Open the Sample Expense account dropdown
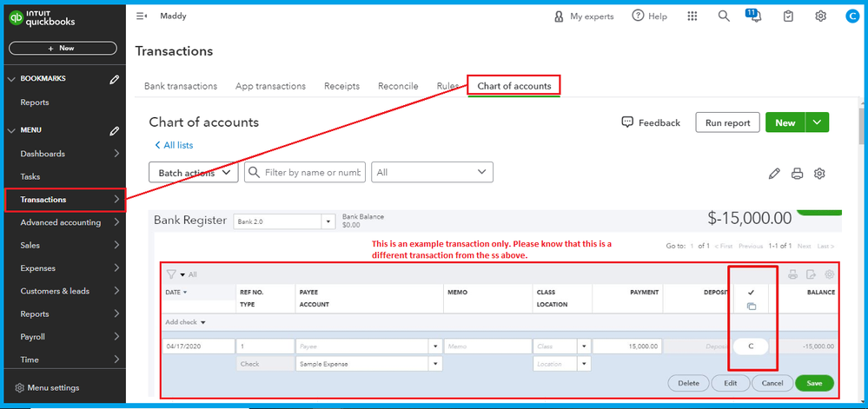The image size is (868, 409). 435,364
